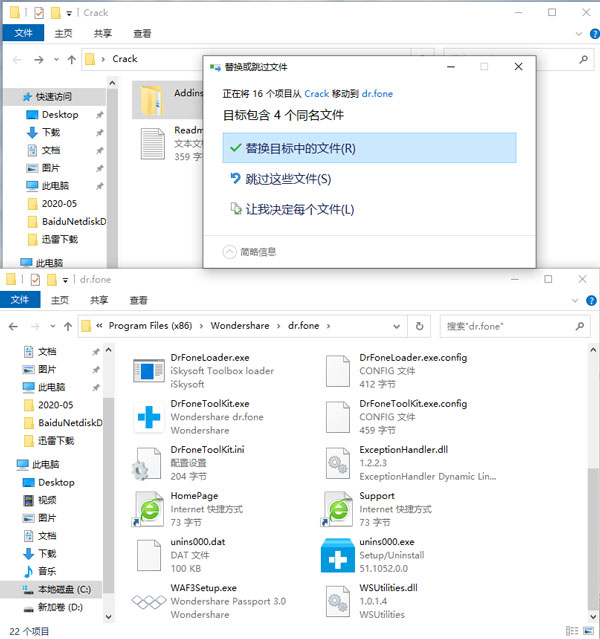Open 共享 tab in dr.fone window
The height and width of the screenshot is (639, 600).
point(99,300)
